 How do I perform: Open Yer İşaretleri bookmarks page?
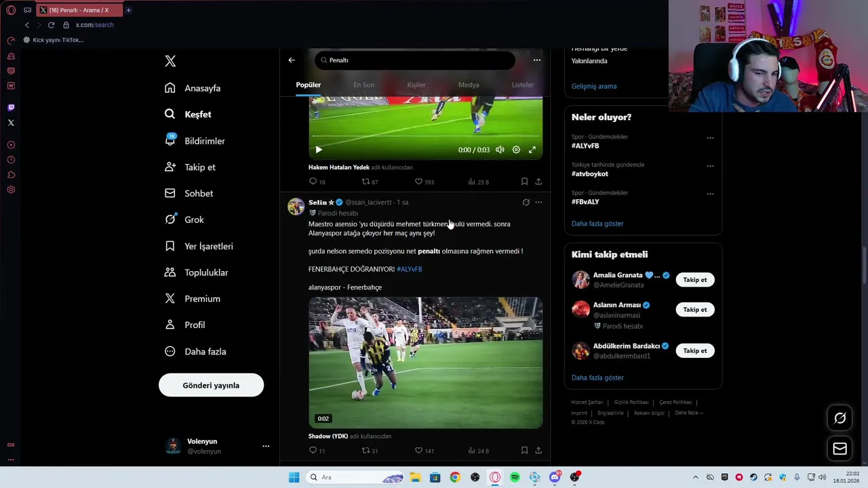point(199,246)
